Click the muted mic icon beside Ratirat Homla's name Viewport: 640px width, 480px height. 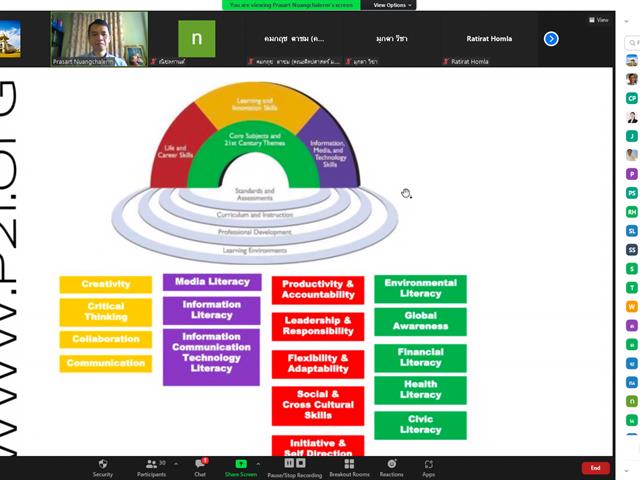pos(446,61)
